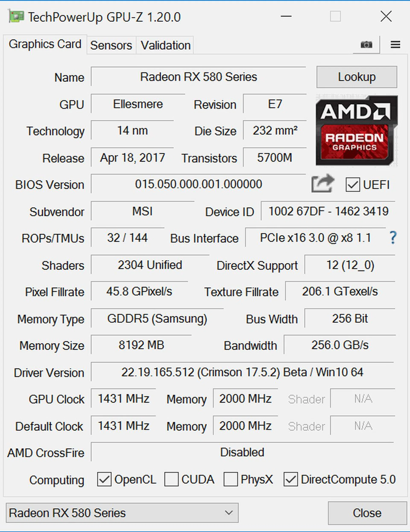Enable the CUDA checkbox
Viewport: 410px width, 532px height.
tap(171, 479)
